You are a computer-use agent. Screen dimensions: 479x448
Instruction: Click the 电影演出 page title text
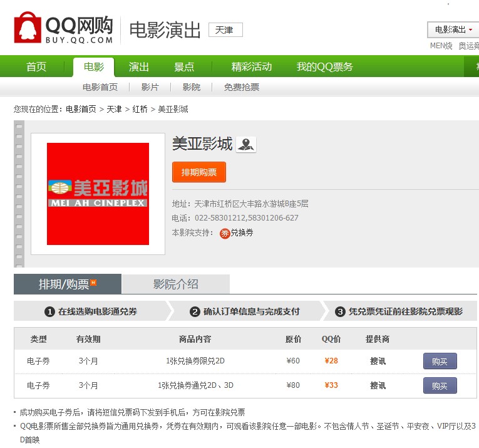coord(165,30)
